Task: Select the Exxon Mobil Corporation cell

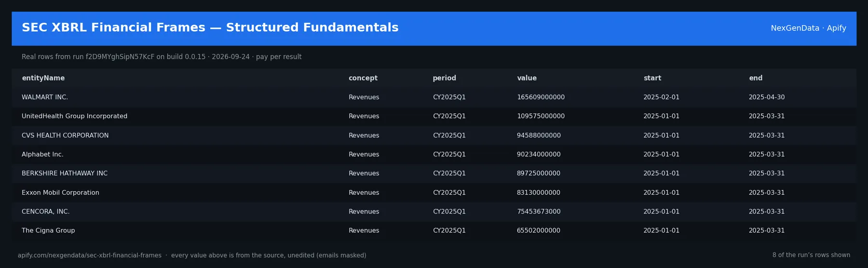Action: (x=60, y=192)
